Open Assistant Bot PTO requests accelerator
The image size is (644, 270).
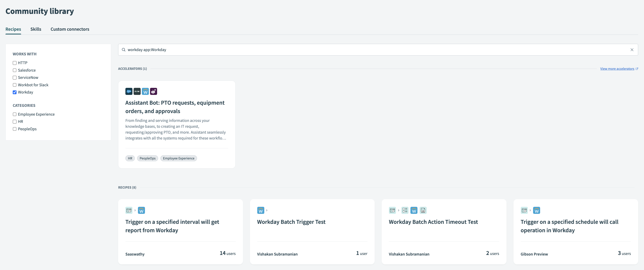(x=175, y=107)
